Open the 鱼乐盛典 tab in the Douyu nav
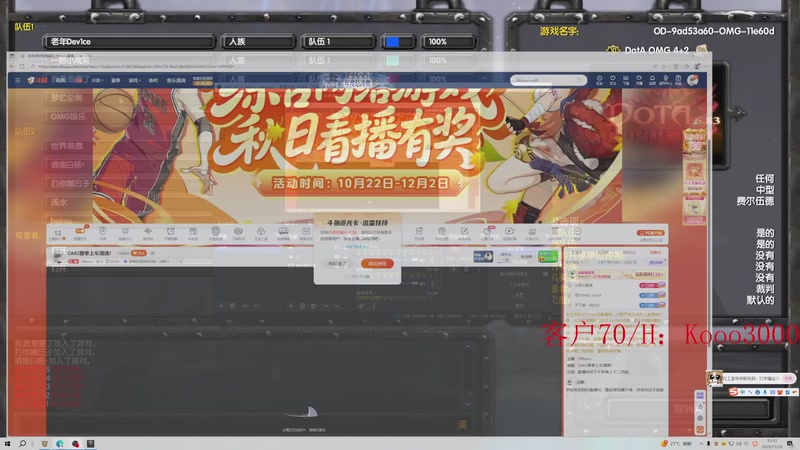 (176, 80)
